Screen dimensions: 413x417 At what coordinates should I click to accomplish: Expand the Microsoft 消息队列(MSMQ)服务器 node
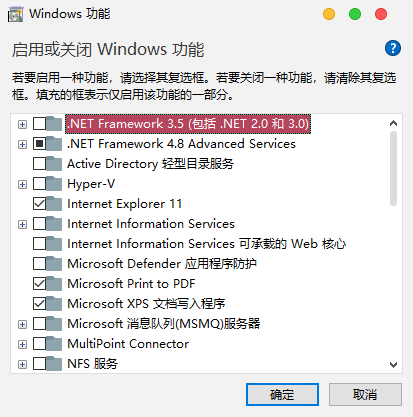coord(22,324)
